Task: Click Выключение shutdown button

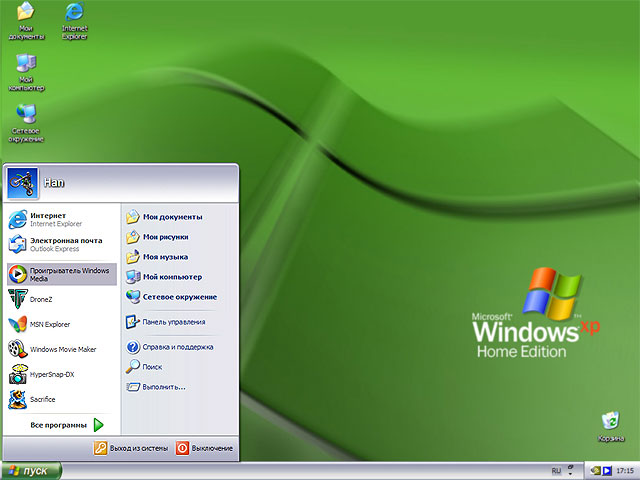Action: [x=204, y=449]
